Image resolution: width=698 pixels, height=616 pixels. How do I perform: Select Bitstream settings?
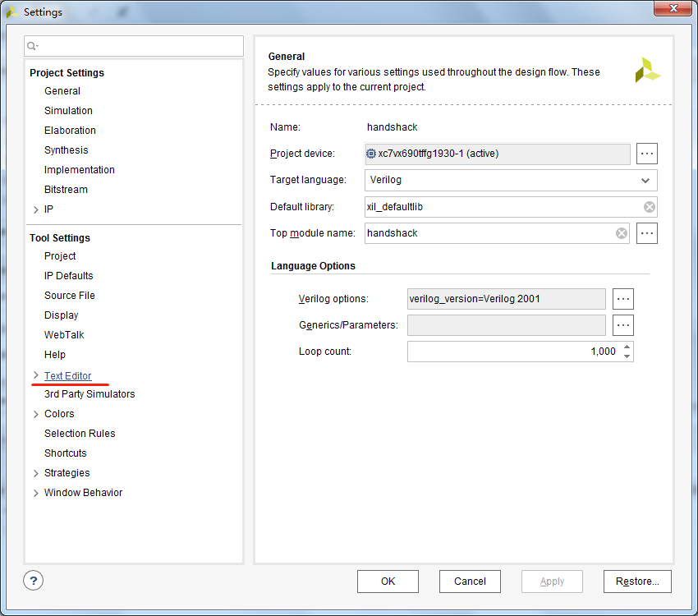[66, 190]
